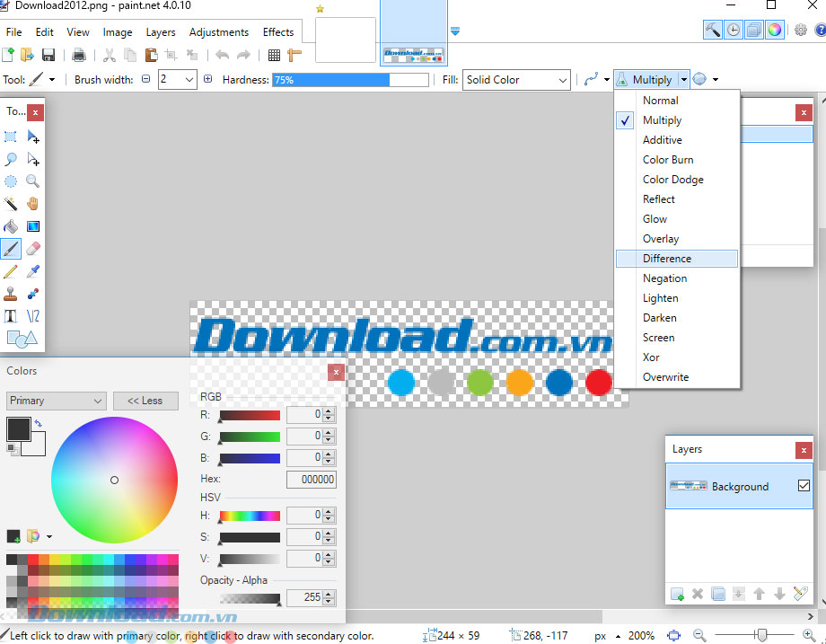The image size is (826, 644).
Task: Open the antialiasing mode dropdown arrow
Action: (606, 80)
